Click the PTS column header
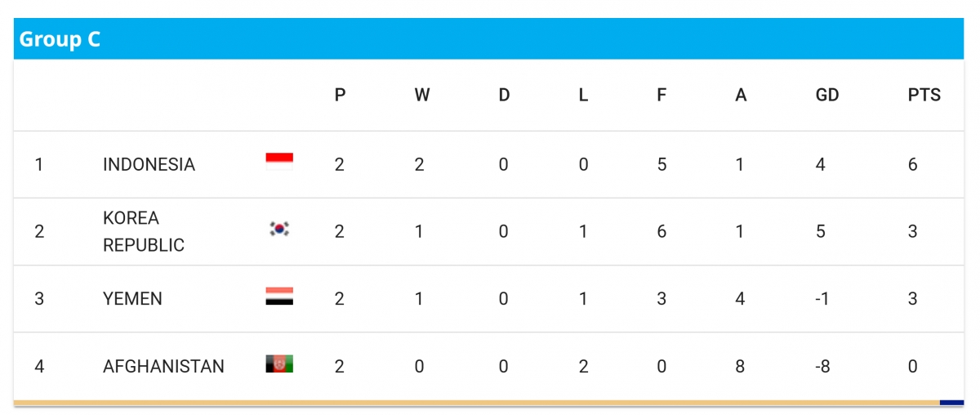 pos(924,96)
